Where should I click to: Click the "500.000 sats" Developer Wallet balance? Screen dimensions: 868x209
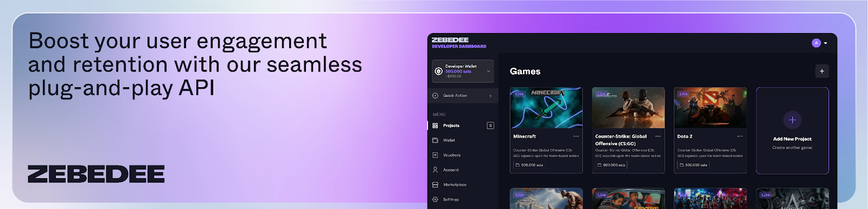(x=458, y=71)
